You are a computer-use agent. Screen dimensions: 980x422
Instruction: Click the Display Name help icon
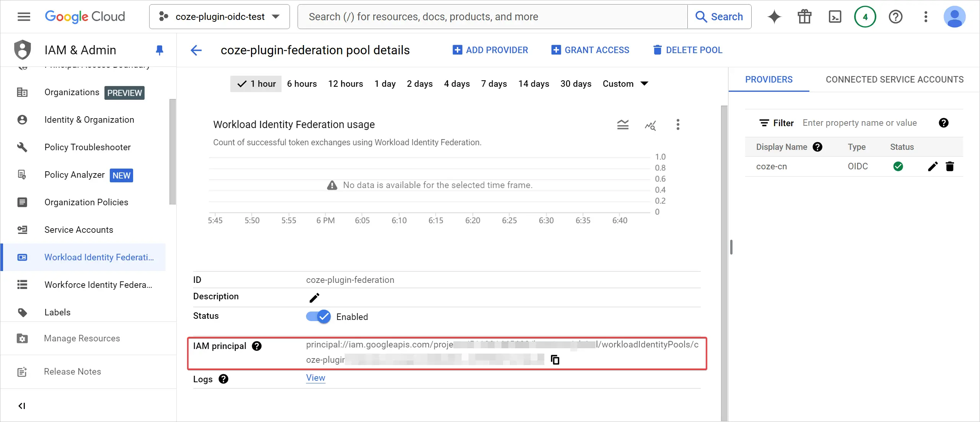(817, 147)
